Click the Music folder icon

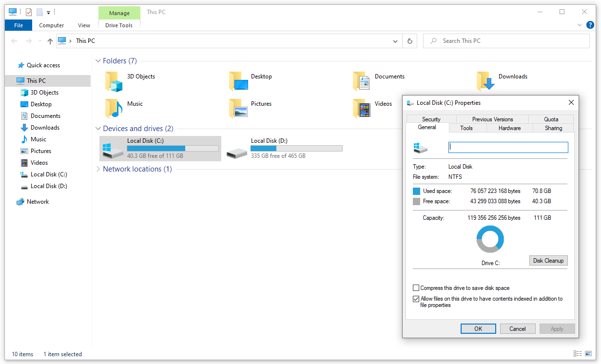coord(114,108)
